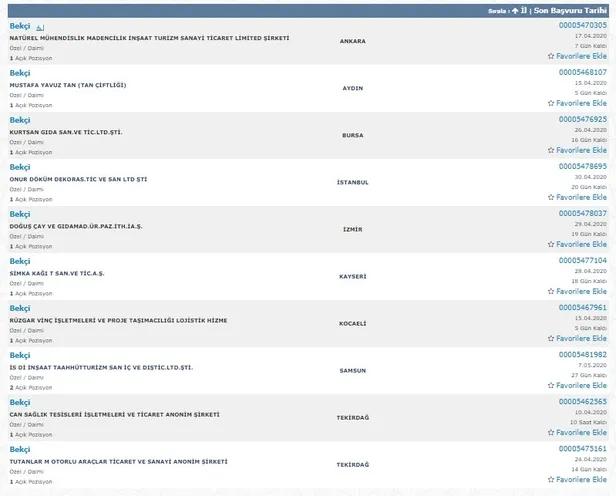This screenshot has width=616, height=496.
Task: Open listing number 00005477104
Action: (x=581, y=260)
